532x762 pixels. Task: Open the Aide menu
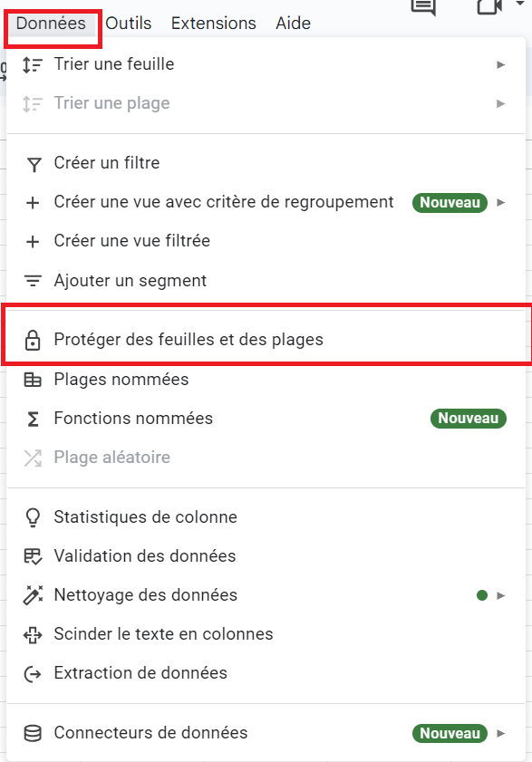point(294,24)
